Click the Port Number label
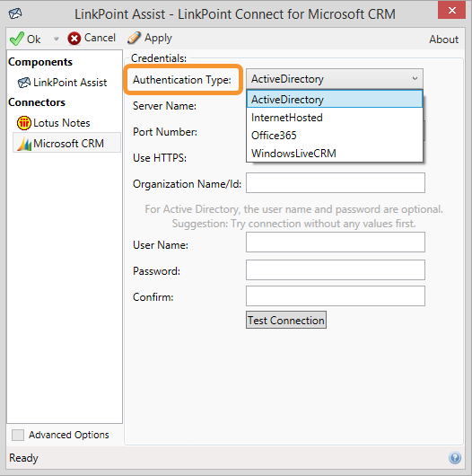 pyautogui.click(x=165, y=132)
